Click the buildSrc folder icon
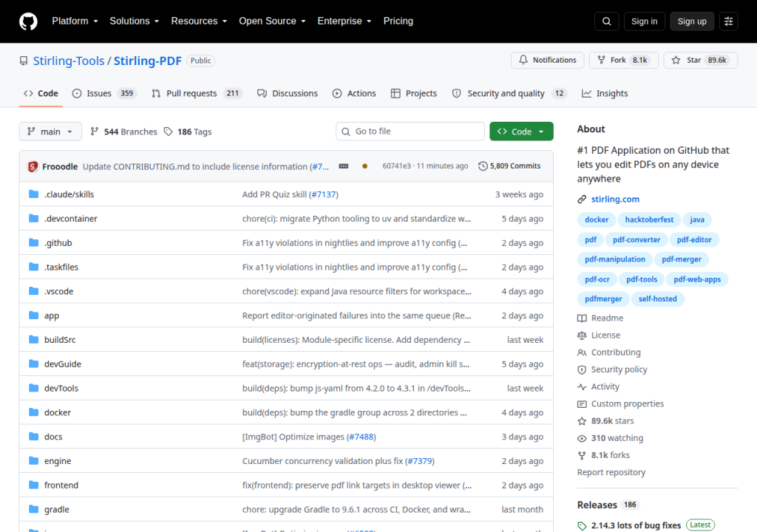This screenshot has height=532, width=757. coord(33,339)
